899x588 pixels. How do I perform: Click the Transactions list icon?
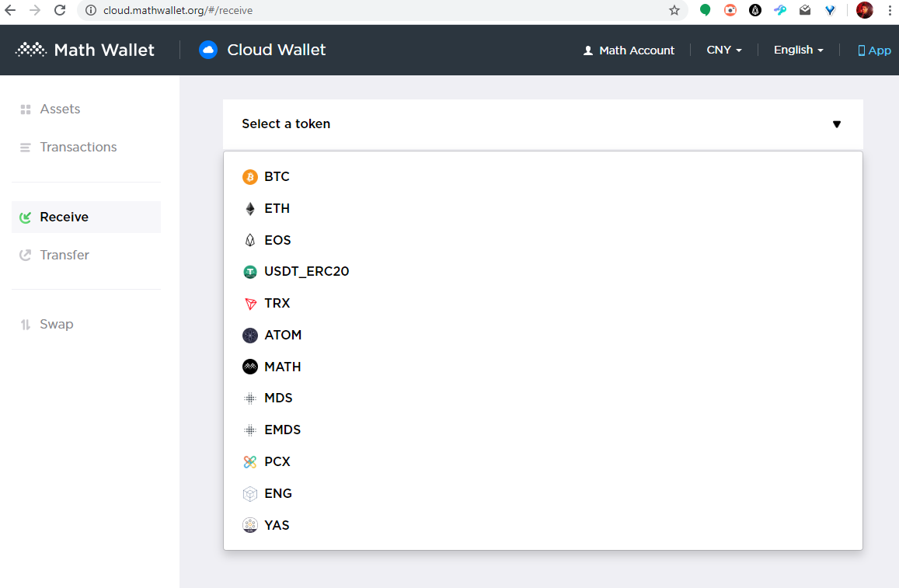(25, 148)
